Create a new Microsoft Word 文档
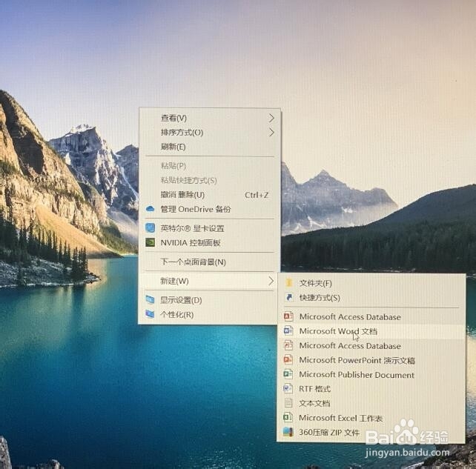The image size is (476, 469). pos(371,331)
